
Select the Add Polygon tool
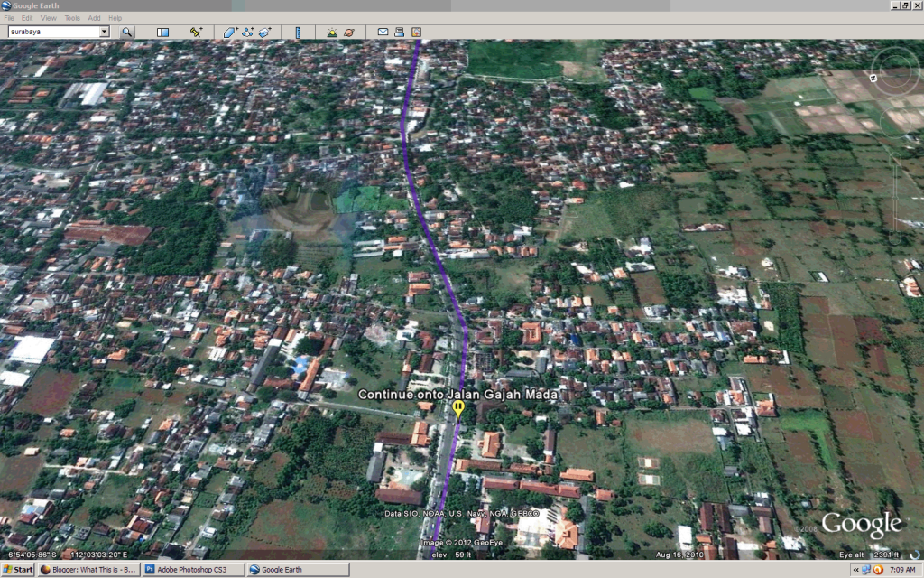click(x=229, y=32)
